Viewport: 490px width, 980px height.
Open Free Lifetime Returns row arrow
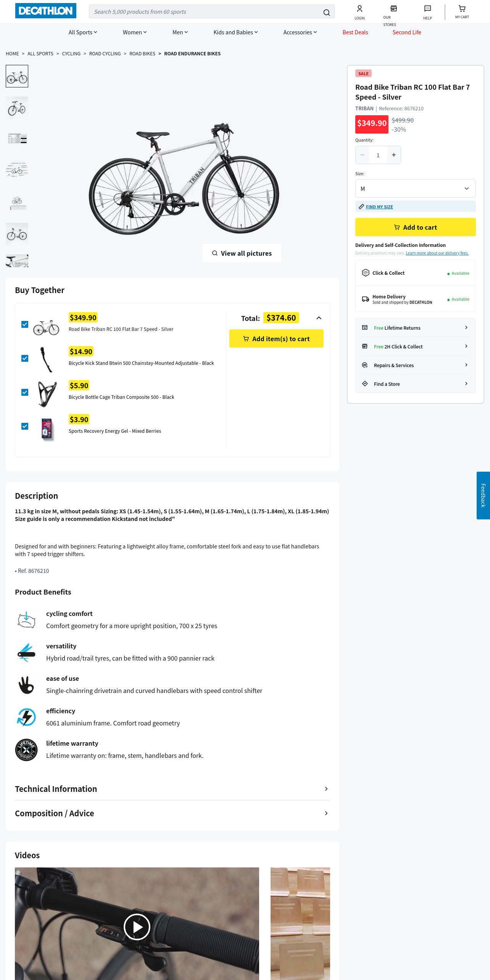tap(466, 327)
